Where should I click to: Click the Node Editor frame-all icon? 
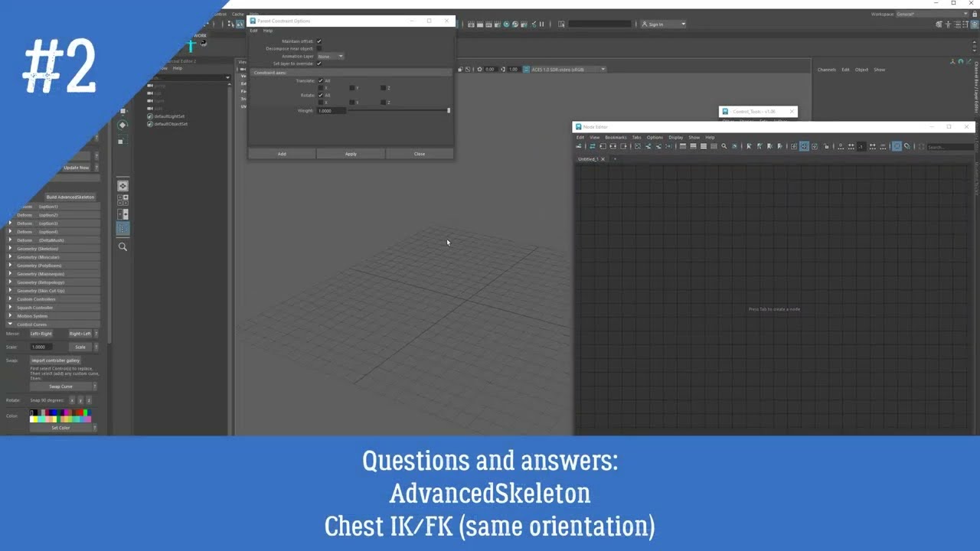coord(637,146)
